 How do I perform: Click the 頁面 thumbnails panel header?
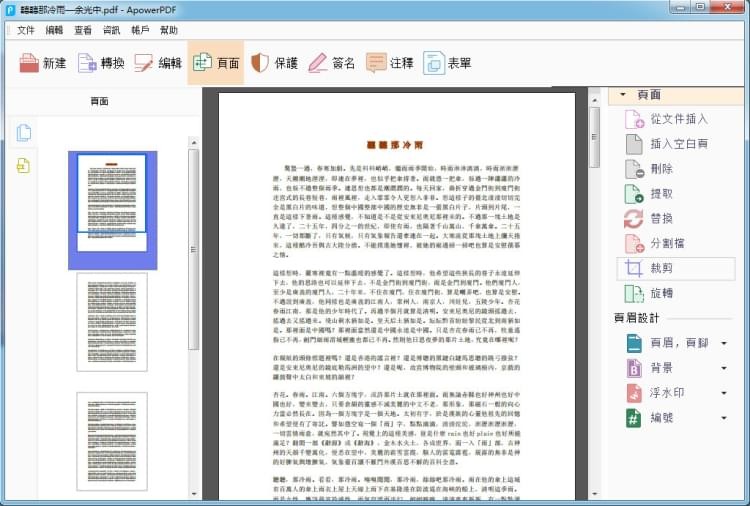(99, 101)
